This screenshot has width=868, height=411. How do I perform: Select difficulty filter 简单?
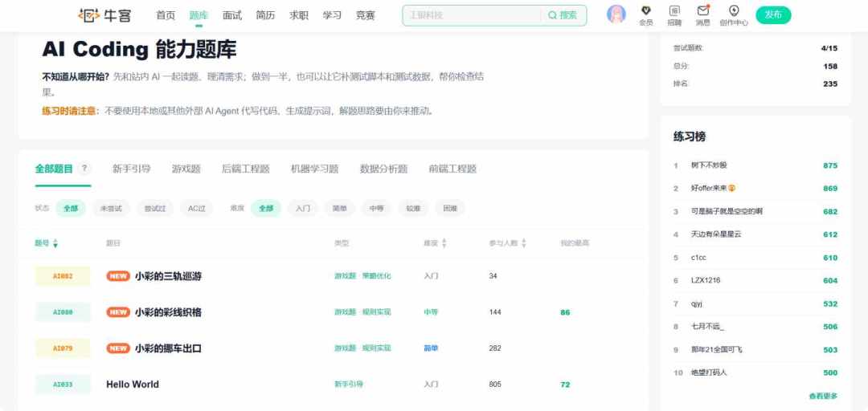coord(340,209)
